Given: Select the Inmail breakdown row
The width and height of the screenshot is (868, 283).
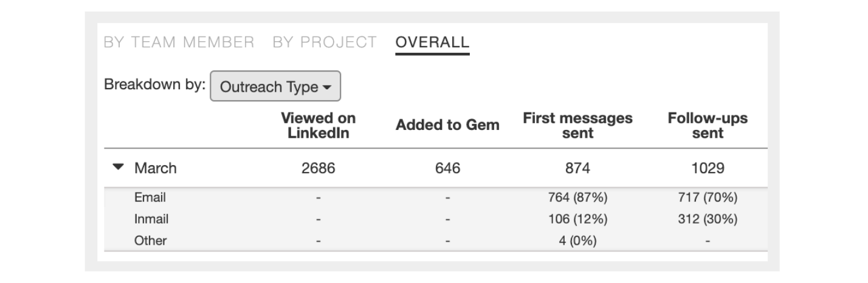Looking at the screenshot, I should 436,219.
